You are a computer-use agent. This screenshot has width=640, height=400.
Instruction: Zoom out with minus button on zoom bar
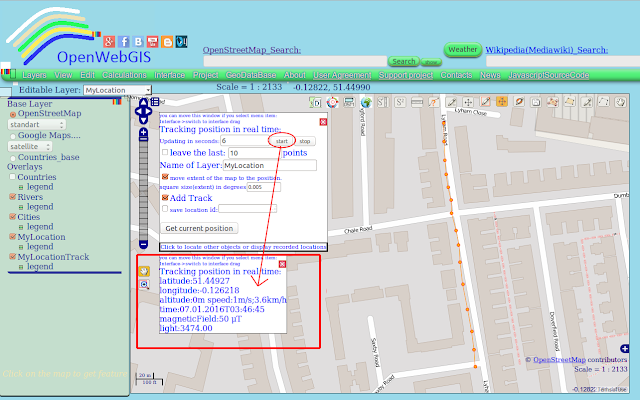pos(143,244)
